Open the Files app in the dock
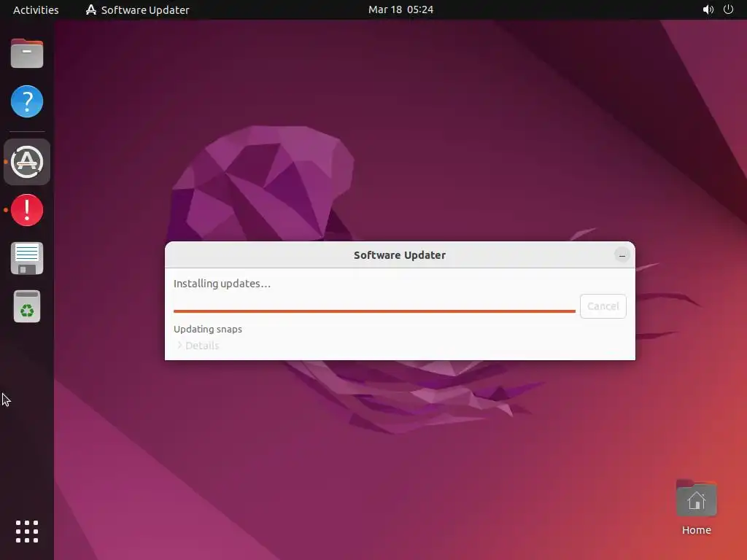 pyautogui.click(x=27, y=53)
